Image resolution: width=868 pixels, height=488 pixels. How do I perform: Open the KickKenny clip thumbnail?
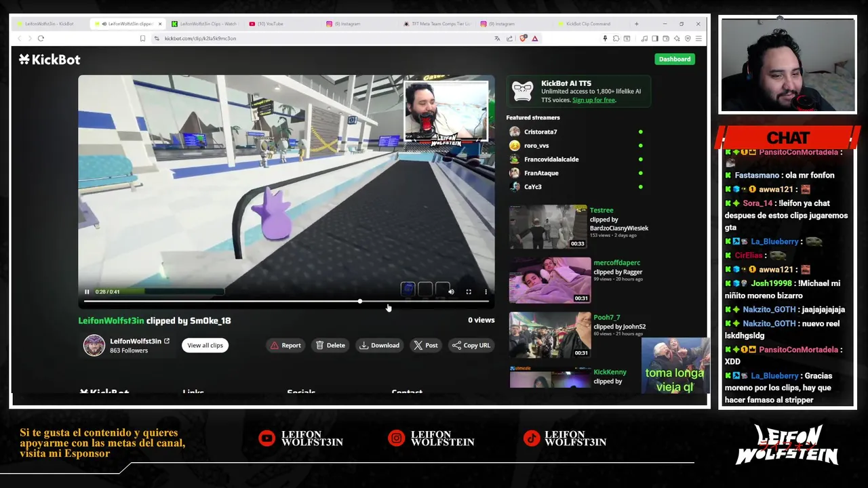550,377
